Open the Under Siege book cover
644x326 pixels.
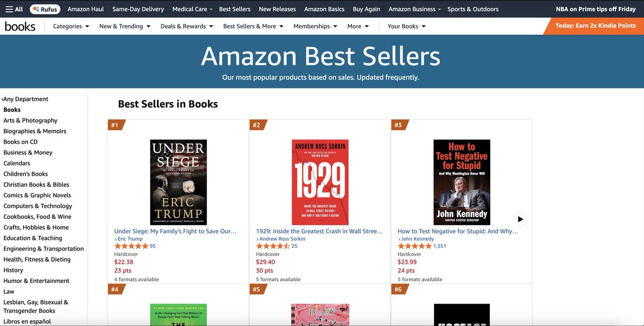click(178, 182)
